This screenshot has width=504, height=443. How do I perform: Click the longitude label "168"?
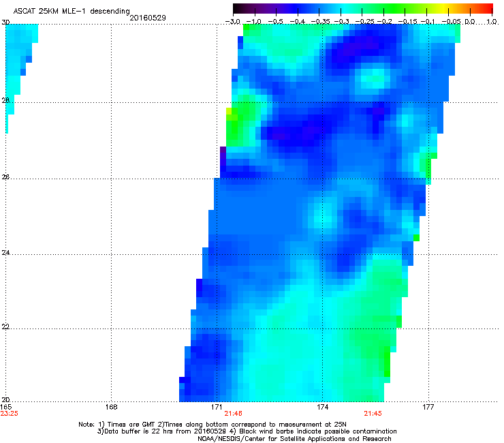click(x=111, y=407)
